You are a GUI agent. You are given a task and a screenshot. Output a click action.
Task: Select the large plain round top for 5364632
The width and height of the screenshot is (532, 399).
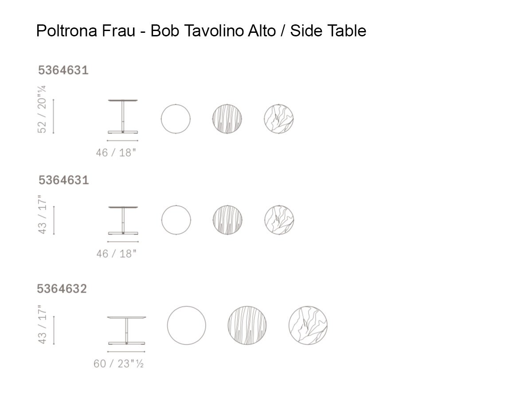[187, 325]
